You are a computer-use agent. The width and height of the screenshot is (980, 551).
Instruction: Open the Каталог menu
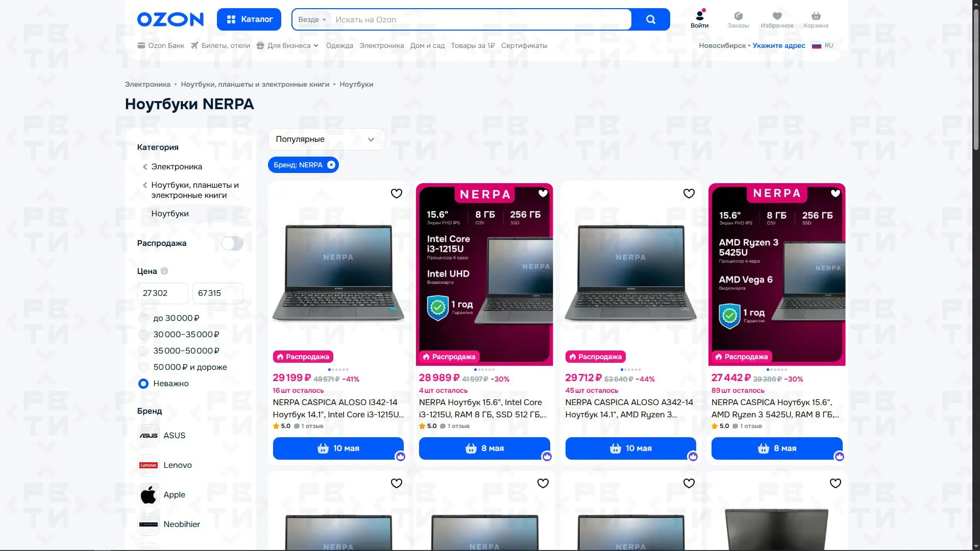[x=249, y=19]
